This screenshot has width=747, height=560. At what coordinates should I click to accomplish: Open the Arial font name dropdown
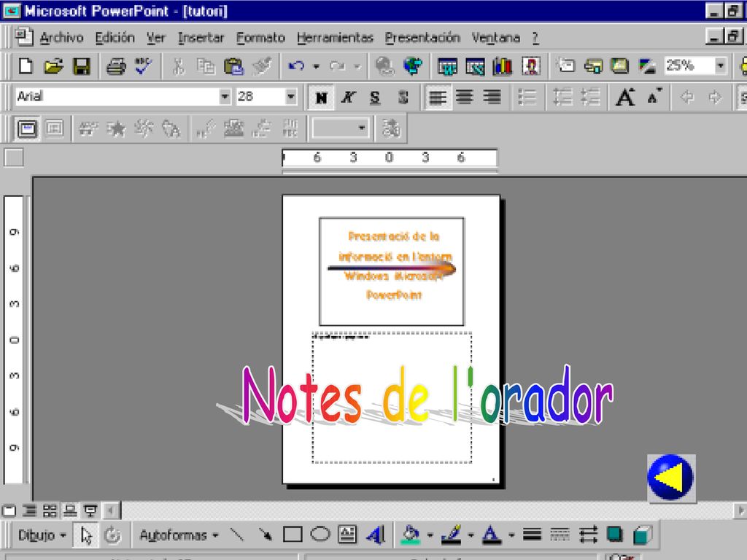pos(225,97)
